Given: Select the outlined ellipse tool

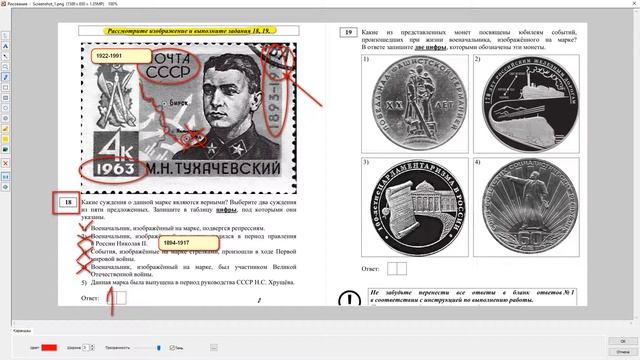Looking at the screenshot, I should [x=5, y=108].
